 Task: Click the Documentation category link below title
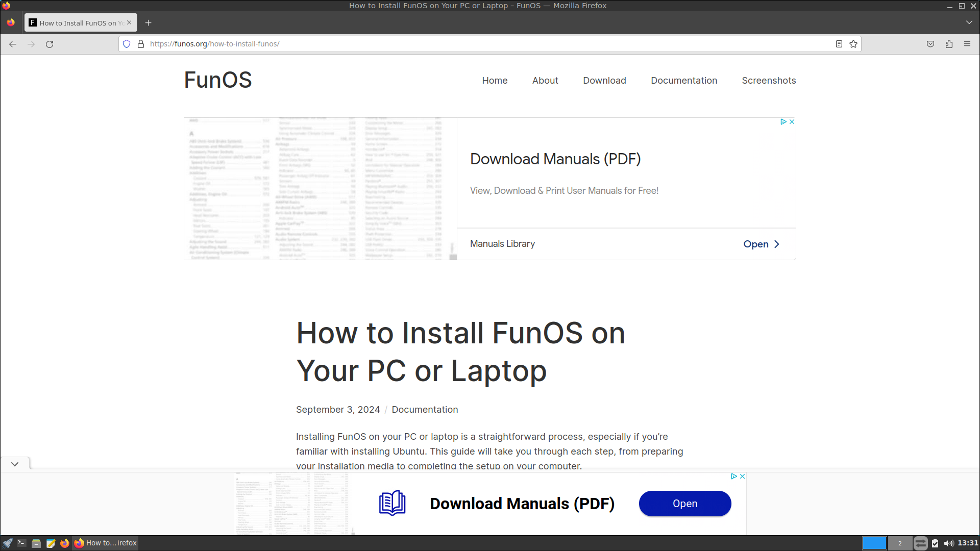425,410
